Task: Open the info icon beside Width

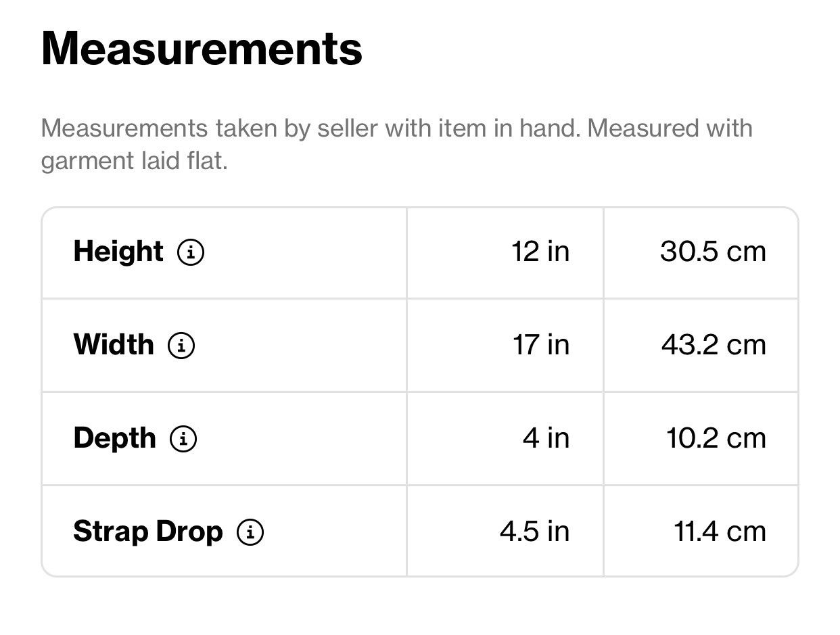Action: pyautogui.click(x=181, y=346)
